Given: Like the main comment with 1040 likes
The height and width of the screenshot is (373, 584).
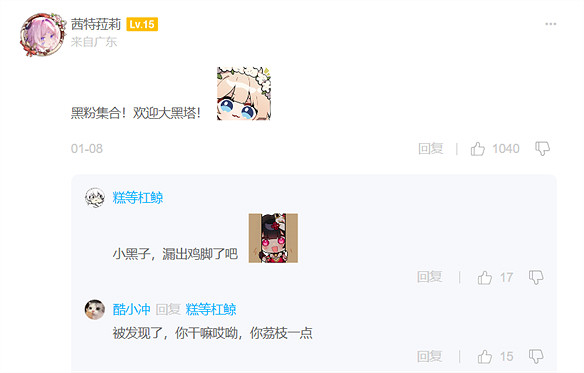Looking at the screenshot, I should [x=477, y=149].
